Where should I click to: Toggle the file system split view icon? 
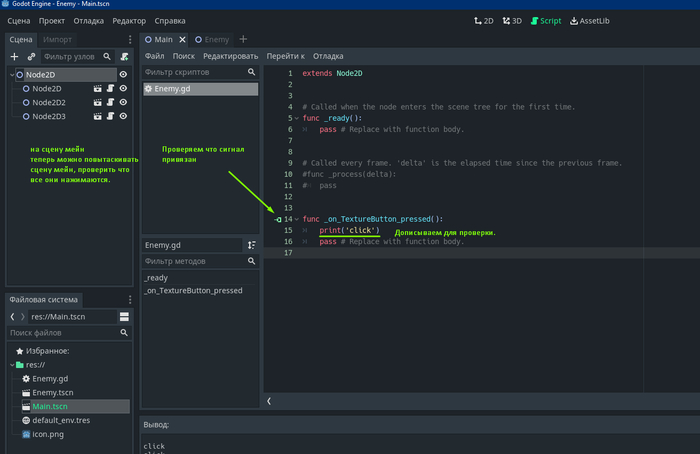click(124, 316)
